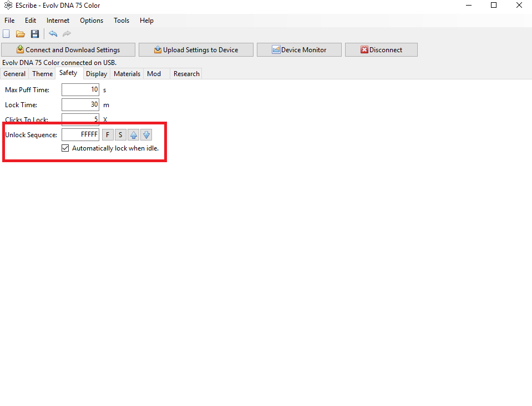Click Upload Settings to Device button
This screenshot has width=532, height=406.
coord(196,50)
